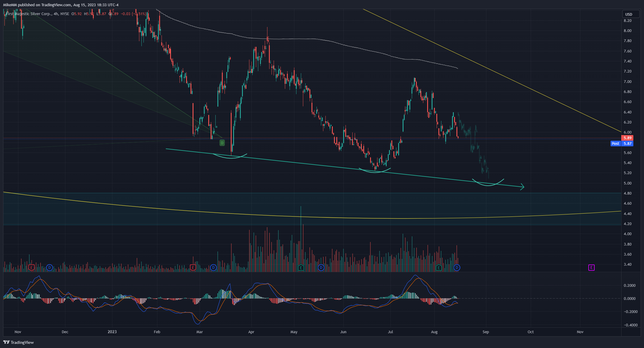Click the 5.00 price axis label

pos(627,183)
